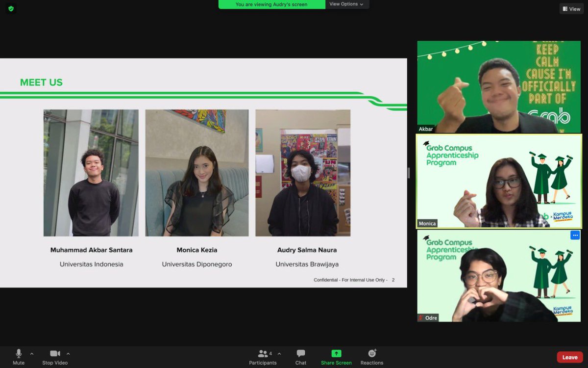588x368 pixels.
Task: Click the text 'Universitas Diponegoro'
Action: coord(197,264)
